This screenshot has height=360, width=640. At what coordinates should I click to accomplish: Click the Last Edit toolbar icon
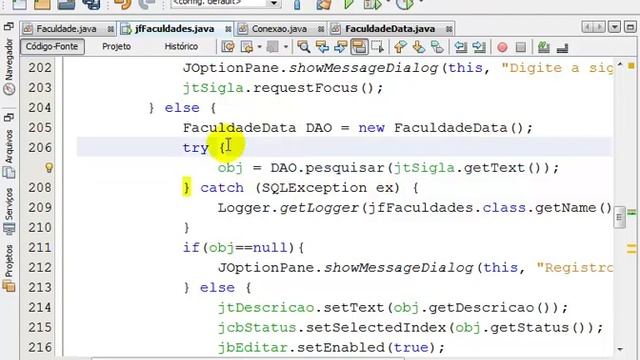pyautogui.click(x=228, y=47)
